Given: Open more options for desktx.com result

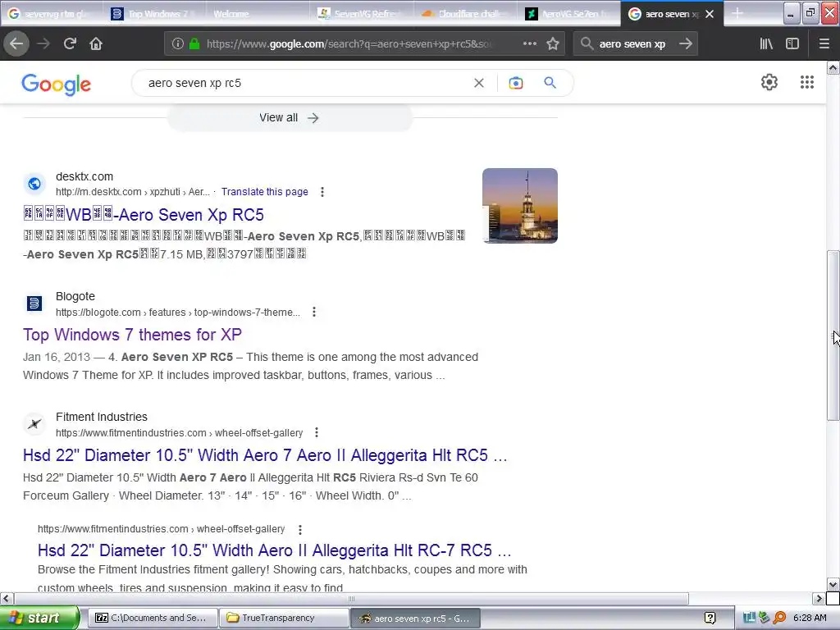Looking at the screenshot, I should (x=322, y=192).
